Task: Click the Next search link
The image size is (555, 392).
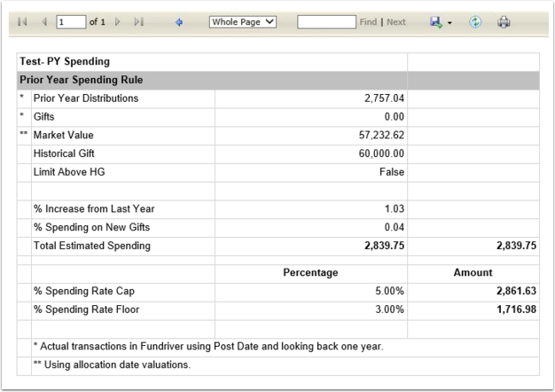Action: click(396, 22)
